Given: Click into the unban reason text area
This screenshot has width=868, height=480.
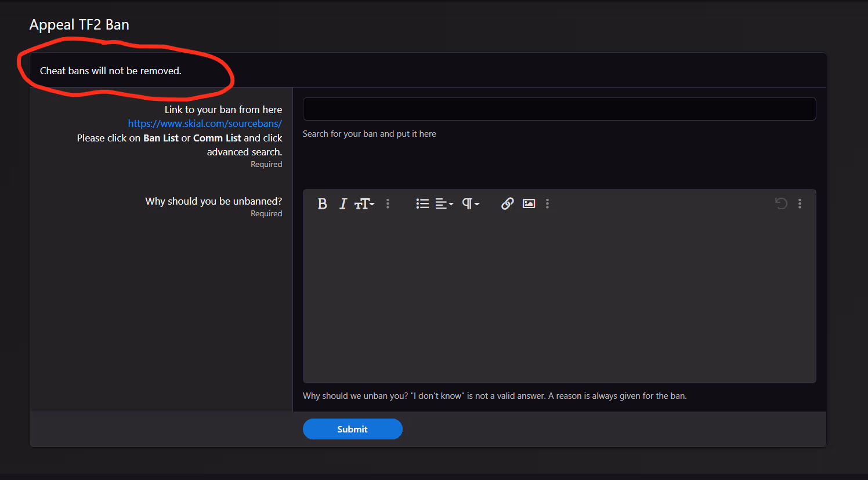Looking at the screenshot, I should [x=559, y=300].
